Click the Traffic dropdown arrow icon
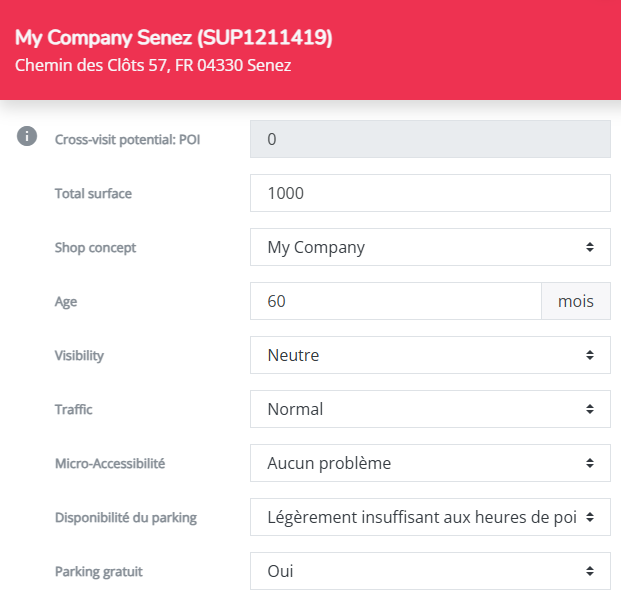621x597 pixels. (x=590, y=409)
